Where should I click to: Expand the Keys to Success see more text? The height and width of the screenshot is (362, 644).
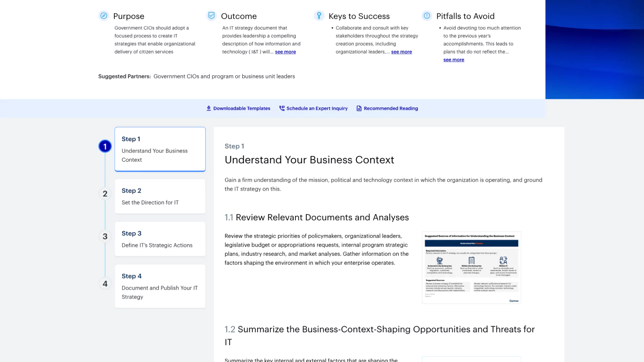(x=401, y=51)
